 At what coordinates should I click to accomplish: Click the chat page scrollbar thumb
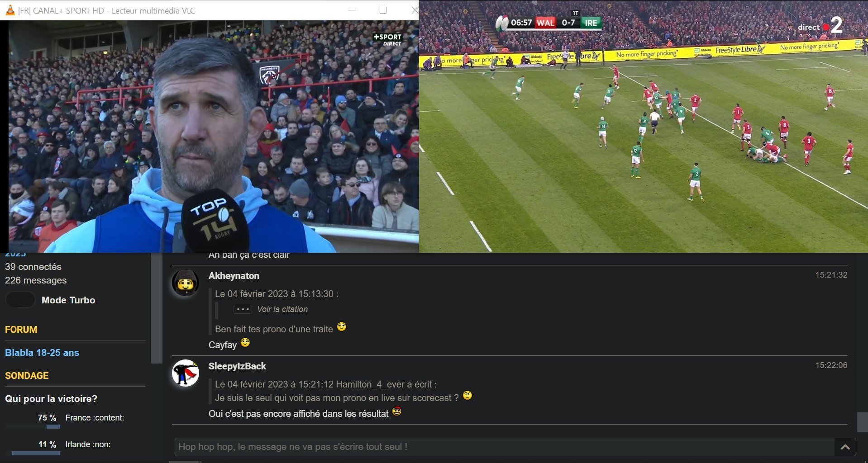(x=862, y=422)
